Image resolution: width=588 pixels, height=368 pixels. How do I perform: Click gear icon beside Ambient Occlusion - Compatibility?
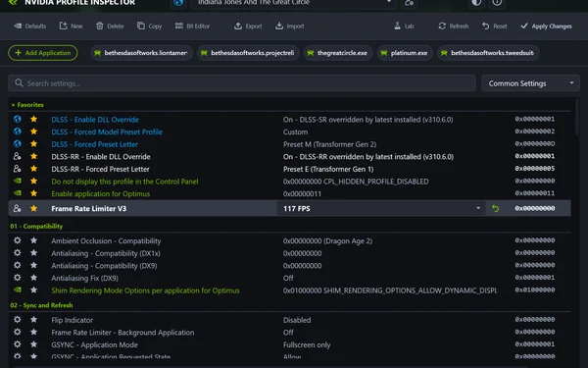coord(18,240)
